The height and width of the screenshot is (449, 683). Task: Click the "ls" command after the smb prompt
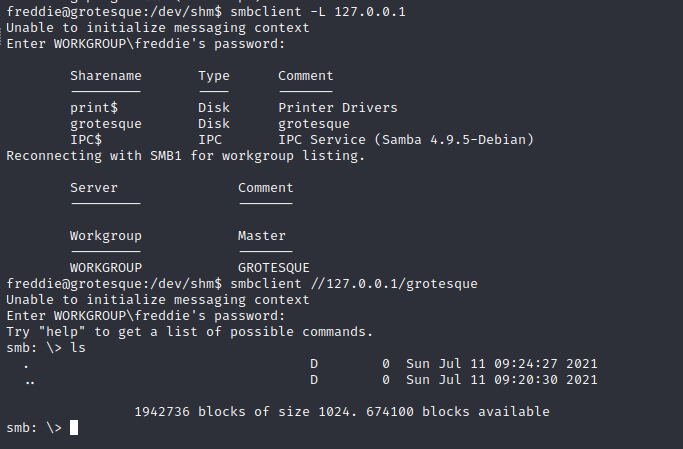[78, 348]
